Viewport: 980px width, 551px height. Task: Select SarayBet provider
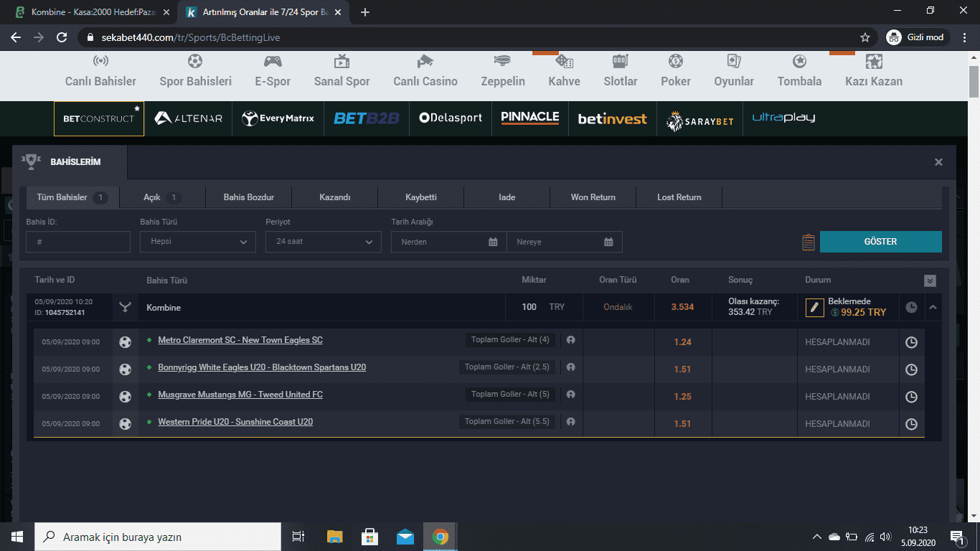click(699, 121)
